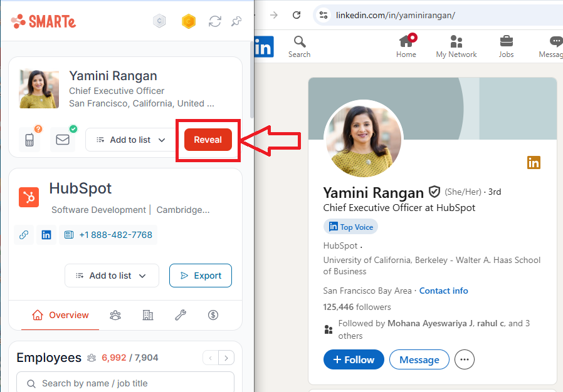Pin the SMARTe extension panel
The image size is (563, 392).
[236, 21]
